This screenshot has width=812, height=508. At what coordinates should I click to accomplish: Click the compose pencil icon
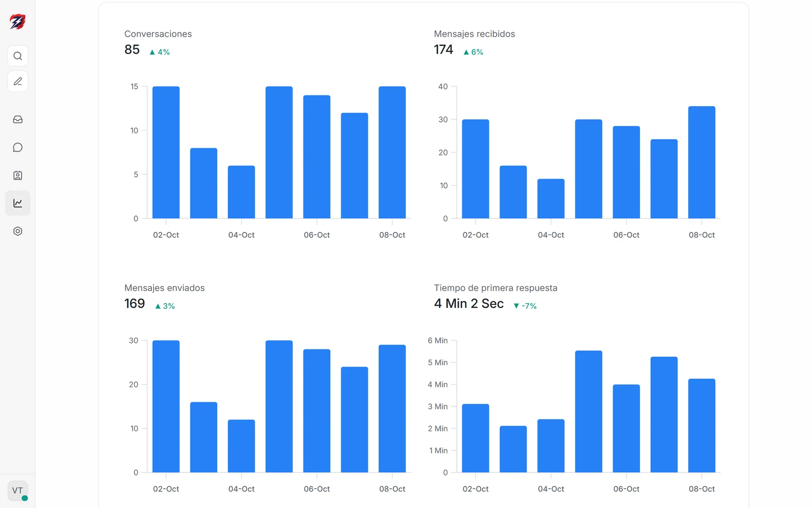(x=18, y=81)
